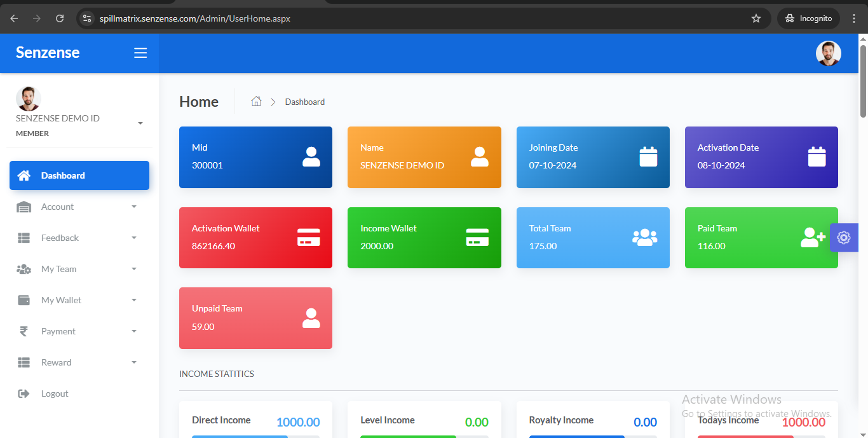The image size is (868, 438).
Task: Click the calendar icon on Activation Date card
Action: [817, 156]
